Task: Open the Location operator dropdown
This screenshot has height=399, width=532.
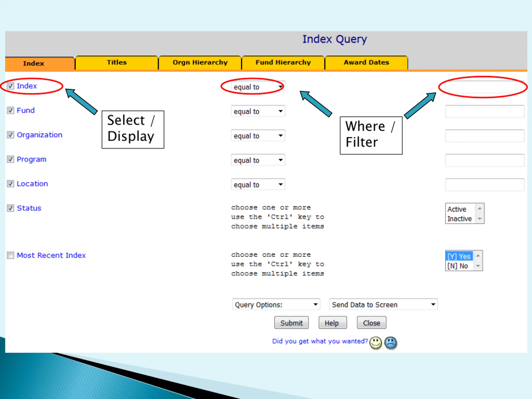Action: pos(258,185)
